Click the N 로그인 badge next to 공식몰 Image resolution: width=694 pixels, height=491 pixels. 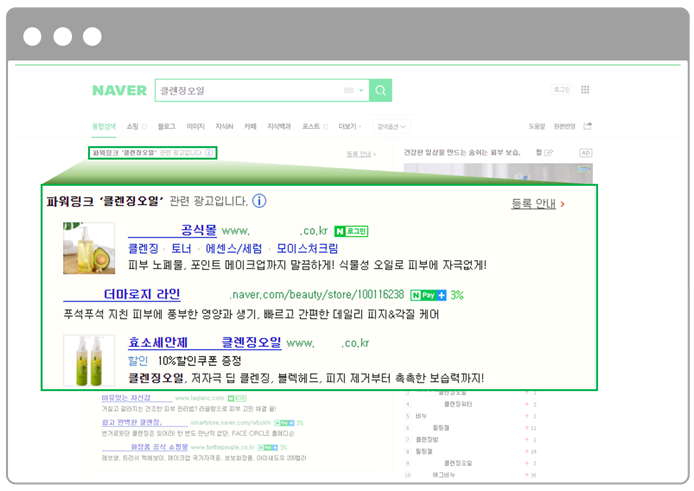coord(351,231)
